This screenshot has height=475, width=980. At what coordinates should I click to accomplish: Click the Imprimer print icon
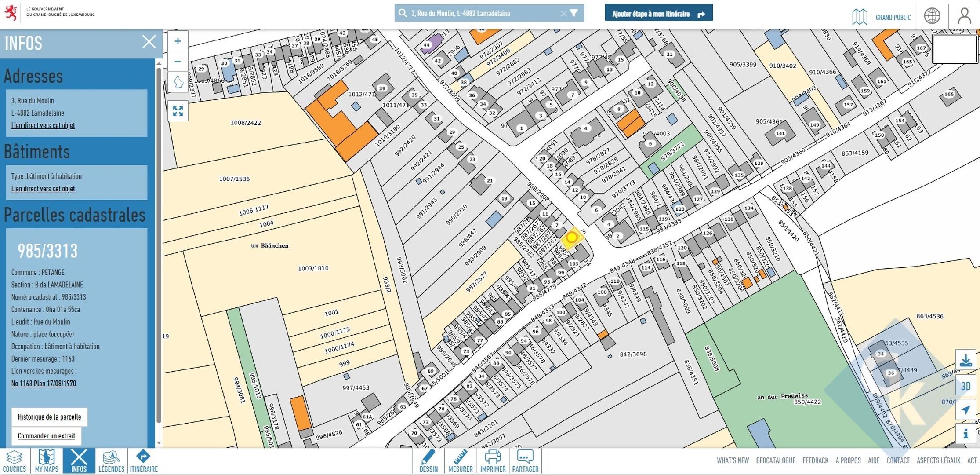click(x=493, y=461)
